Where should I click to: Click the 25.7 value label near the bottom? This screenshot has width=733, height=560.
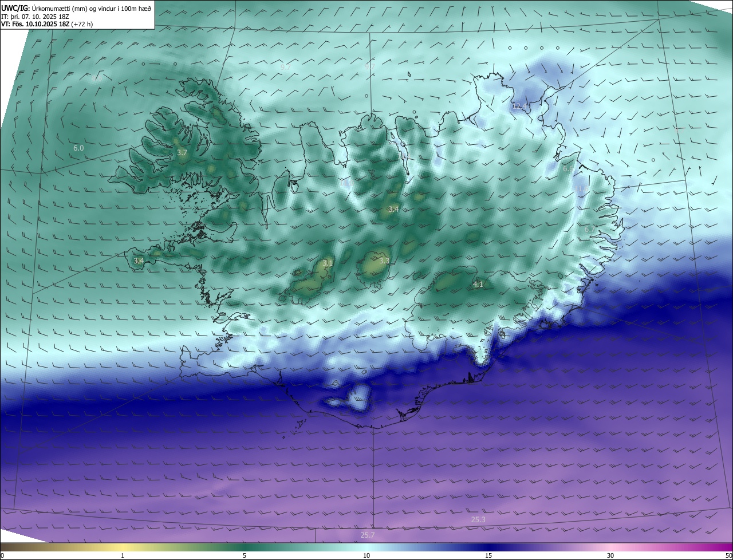point(368,535)
